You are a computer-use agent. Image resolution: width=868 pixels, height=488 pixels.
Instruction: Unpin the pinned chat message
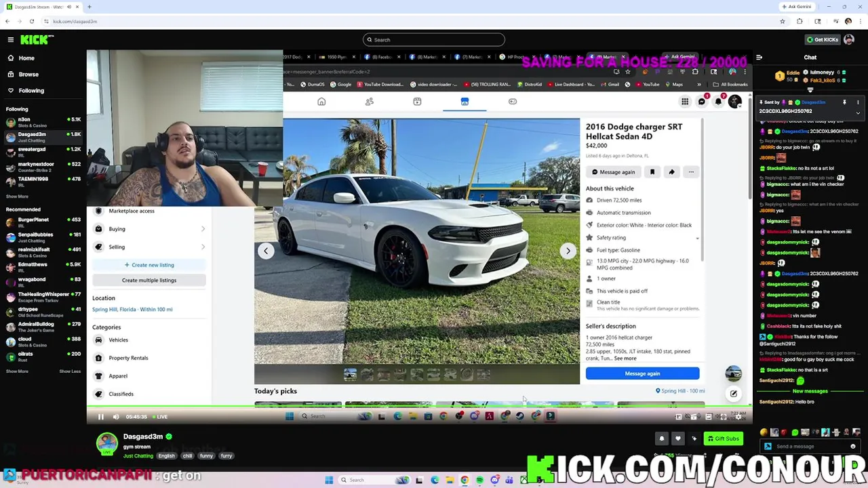point(844,103)
